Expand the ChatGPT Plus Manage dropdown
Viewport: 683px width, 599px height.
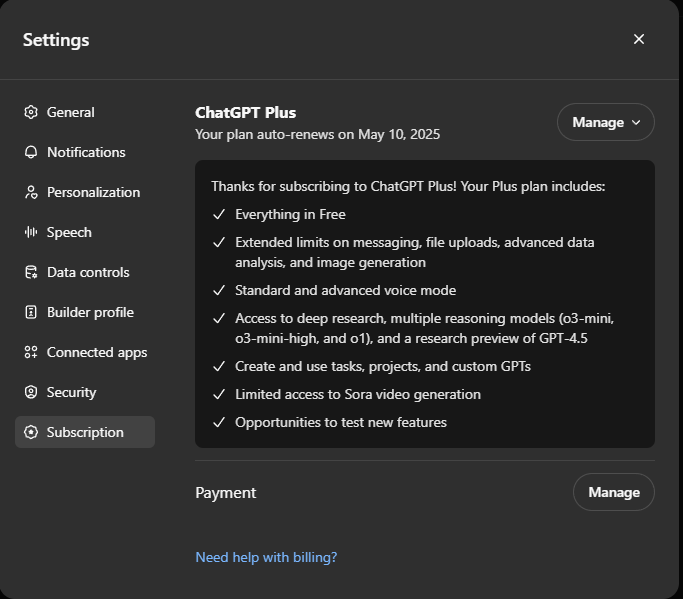click(x=605, y=122)
